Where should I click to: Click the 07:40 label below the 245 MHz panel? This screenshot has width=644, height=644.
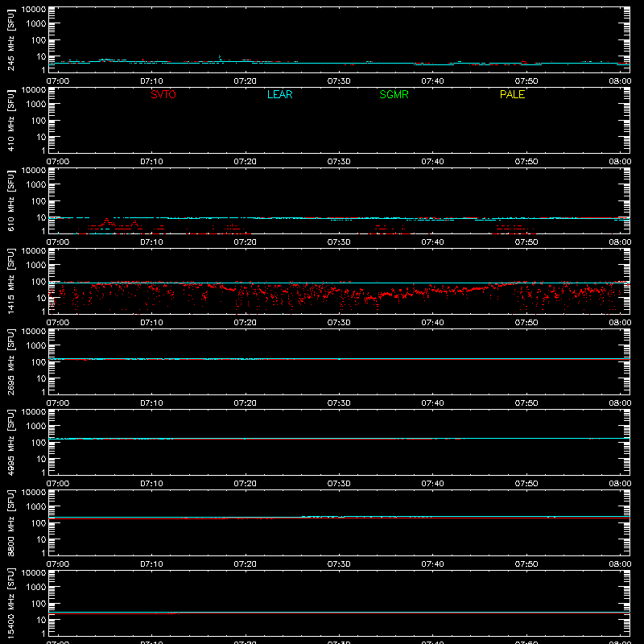coord(432,81)
